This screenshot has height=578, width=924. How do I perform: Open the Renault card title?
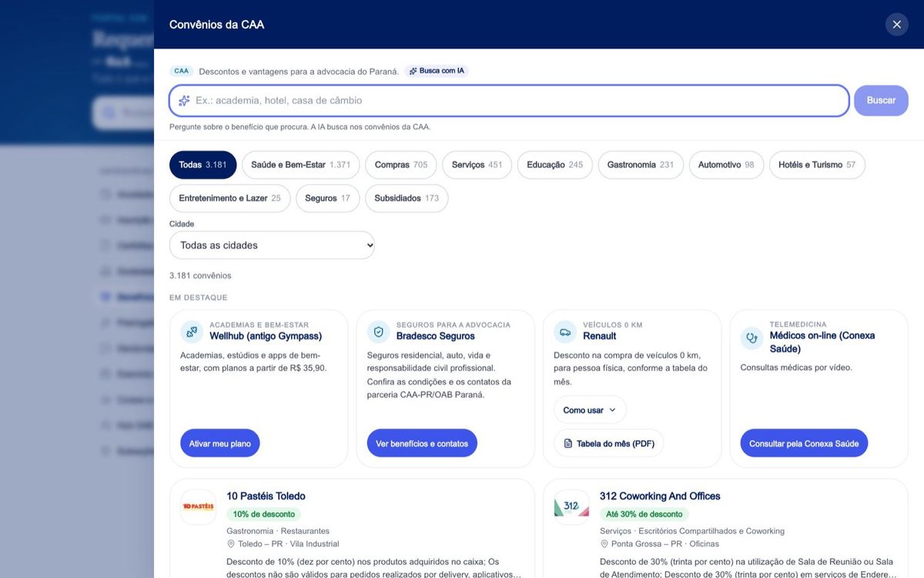tap(600, 336)
